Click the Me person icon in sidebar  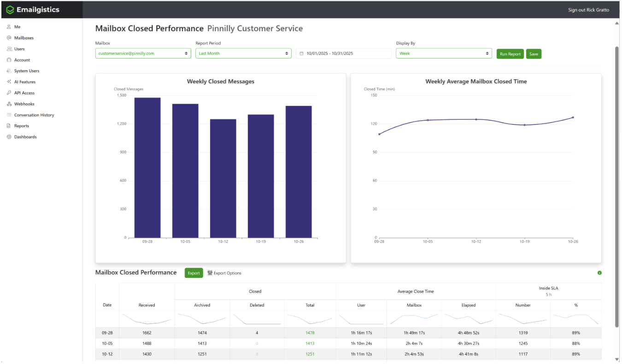[x=9, y=27]
